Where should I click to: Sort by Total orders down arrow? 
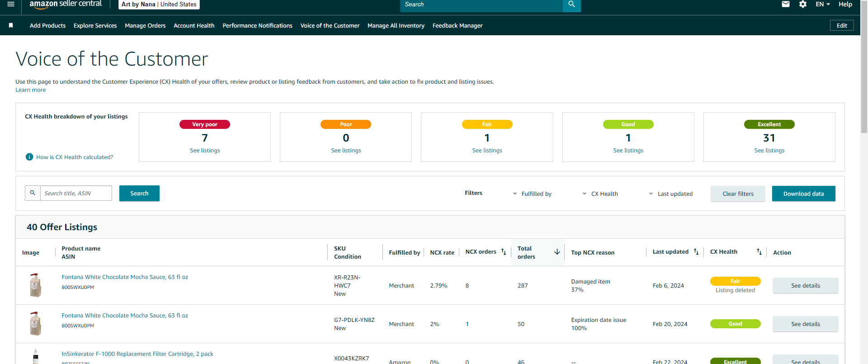[557, 252]
